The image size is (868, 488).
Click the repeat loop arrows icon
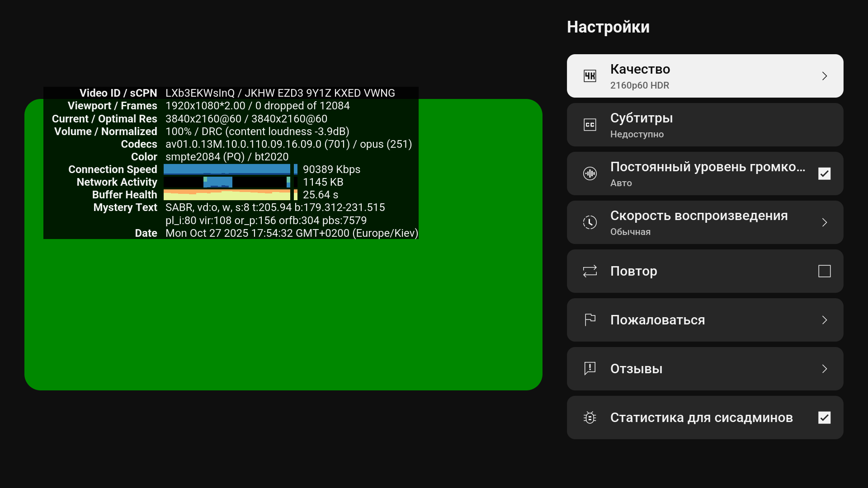[590, 271]
